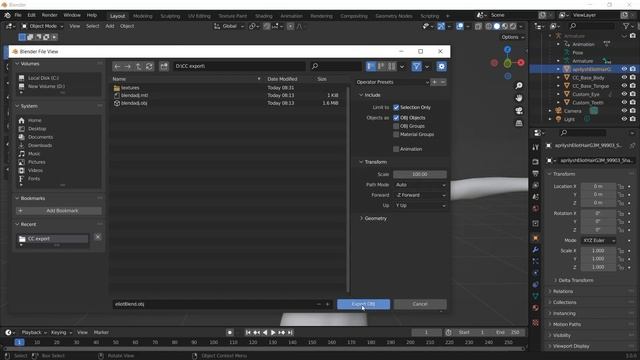Viewport: 640px width, 360px height.
Task: Toggle camera view in viewport
Action: point(519,111)
